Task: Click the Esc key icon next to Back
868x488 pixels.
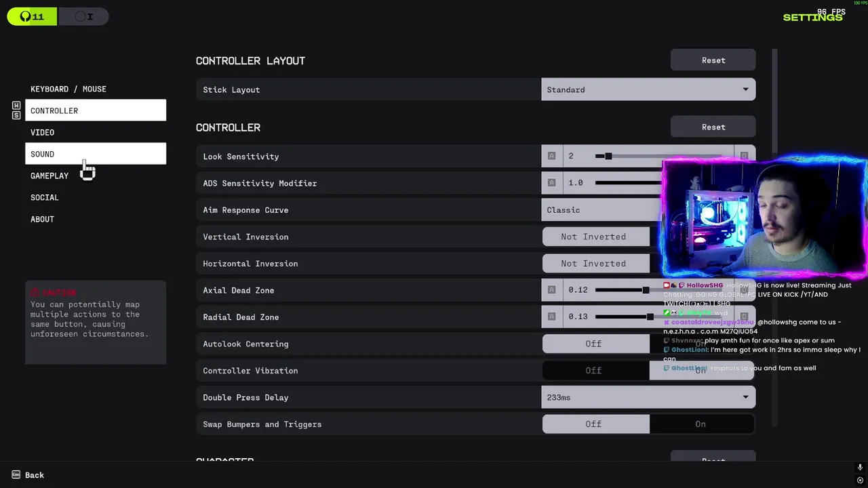Action: pos(16,475)
